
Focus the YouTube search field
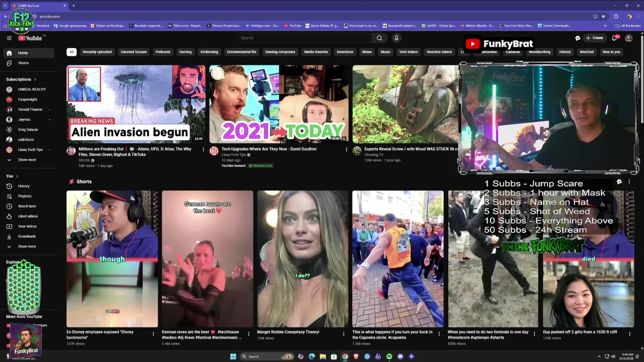[304, 38]
